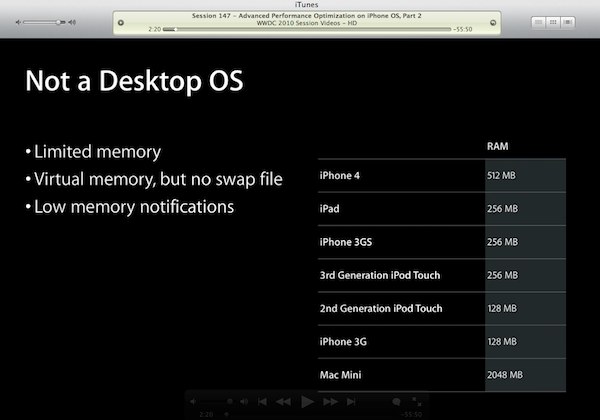The width and height of the screenshot is (600, 420).
Task: Seek on the track progress bar in the display
Action: coord(307,29)
